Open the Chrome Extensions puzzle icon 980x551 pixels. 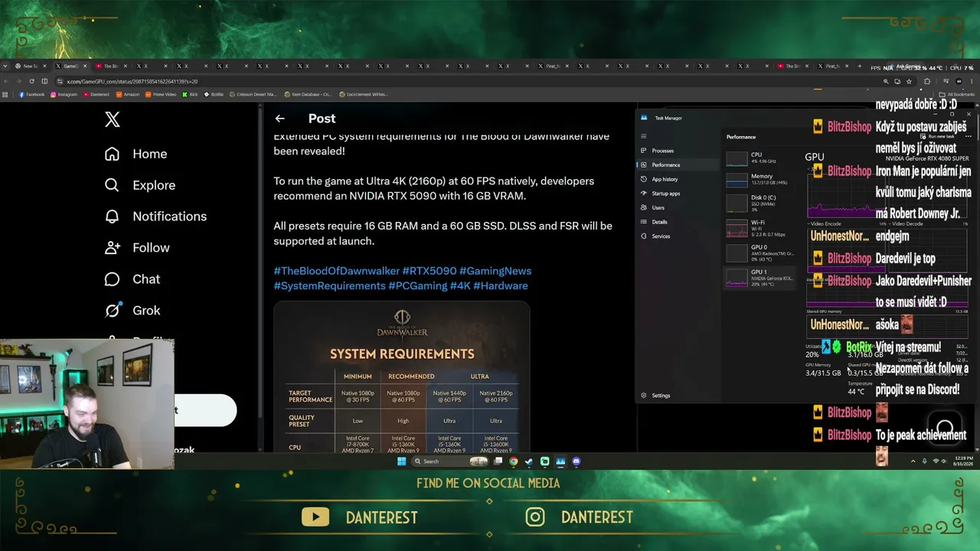pyautogui.click(x=927, y=81)
